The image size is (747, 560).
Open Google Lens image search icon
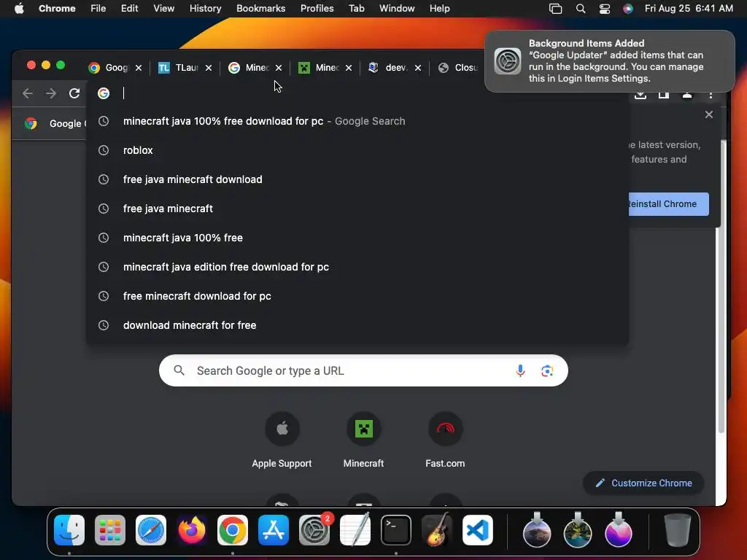tap(547, 370)
